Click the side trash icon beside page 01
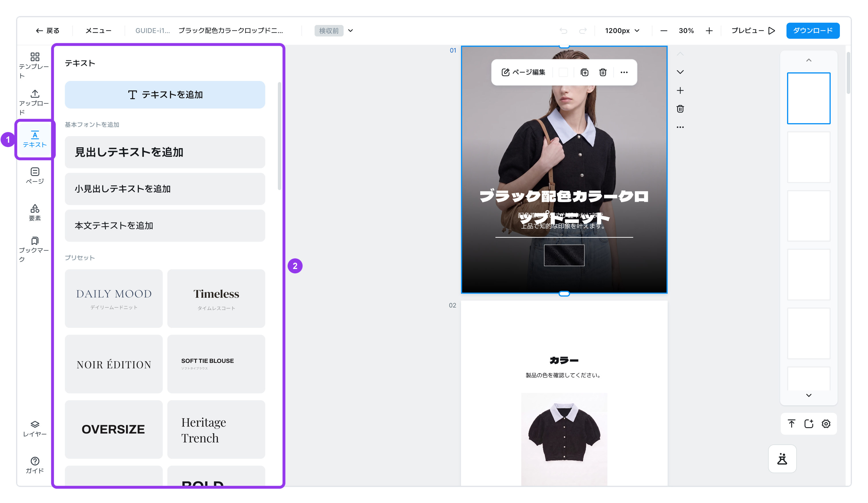Viewport: 868px width, 503px height. [x=680, y=109]
